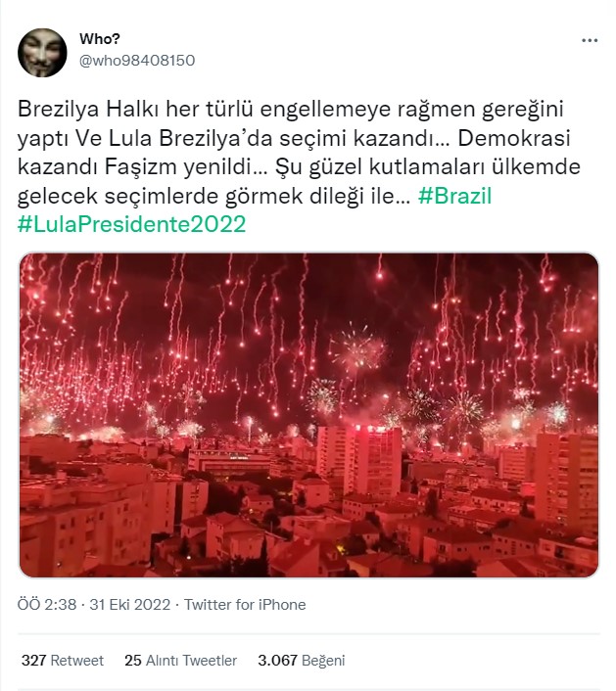Click the 31 Eki 2022 date
616x691 pixels.
tap(130, 604)
